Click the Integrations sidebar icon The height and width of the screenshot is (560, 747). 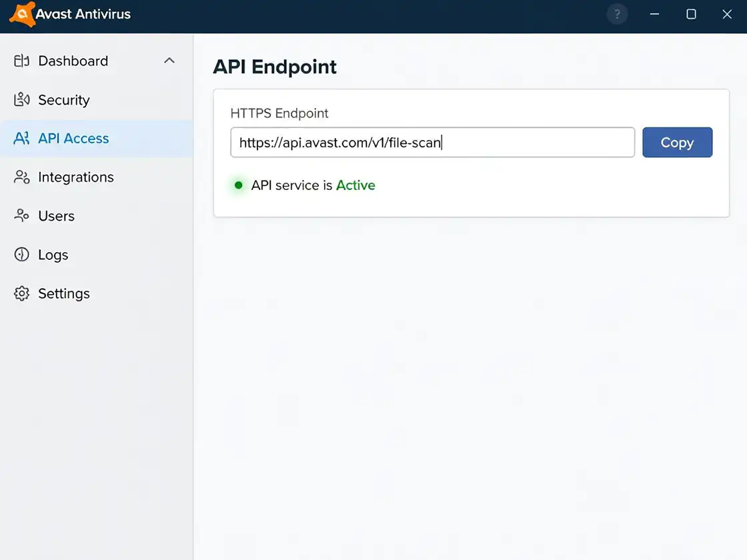[21, 177]
